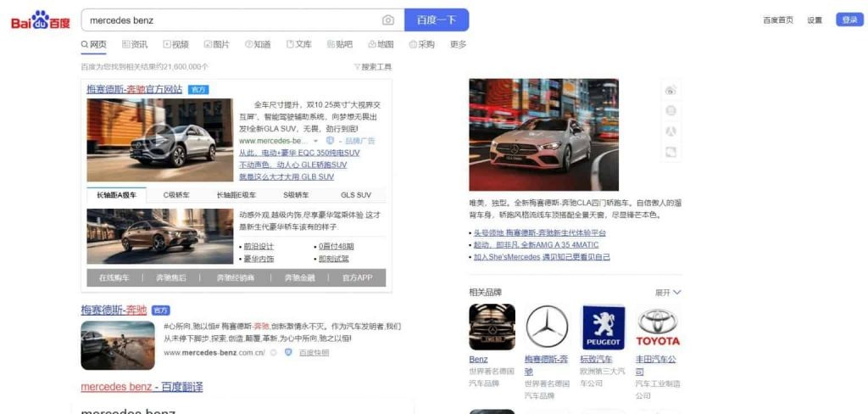Click 奔驰售后 in the gray bar
The width and height of the screenshot is (868, 414).
coord(171,277)
